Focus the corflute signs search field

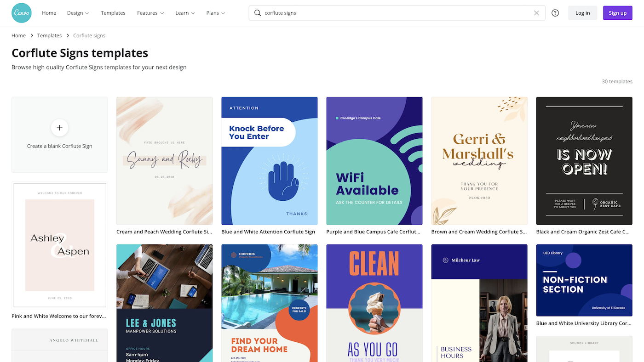point(397,13)
